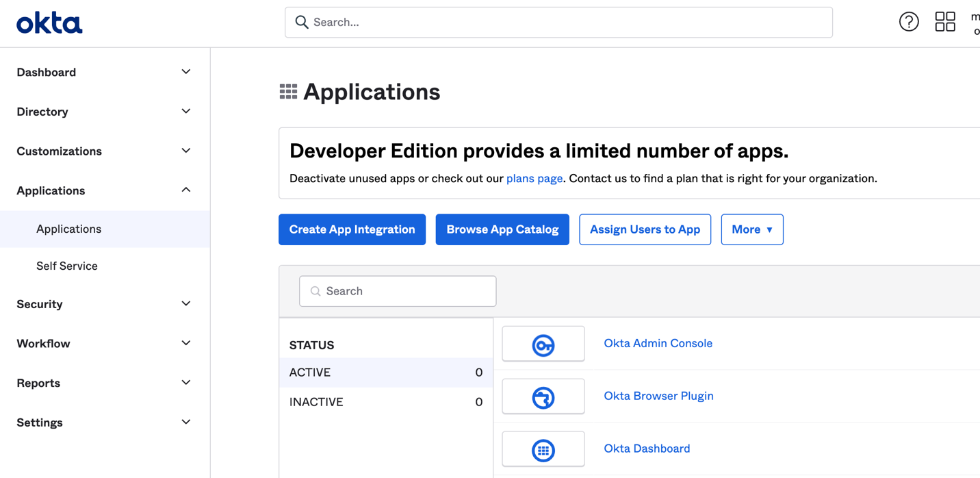Click the grid icon beside the Applications heading

(x=288, y=90)
